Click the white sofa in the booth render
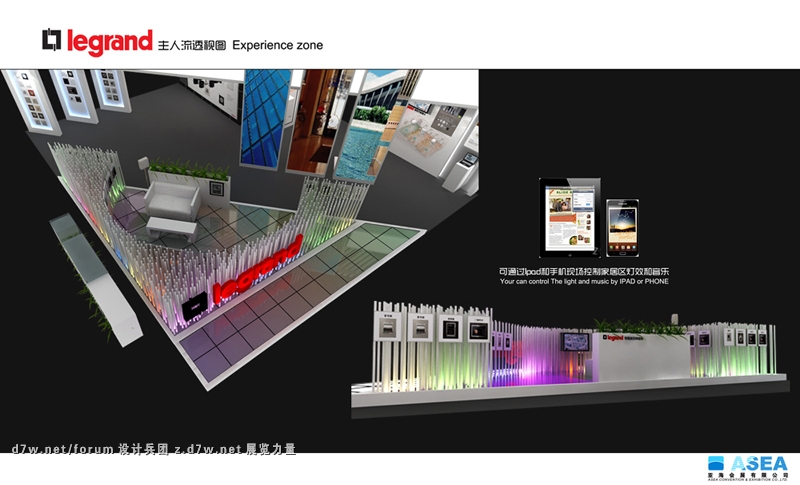Screen dimensions: 800x485 pyautogui.click(x=171, y=202)
